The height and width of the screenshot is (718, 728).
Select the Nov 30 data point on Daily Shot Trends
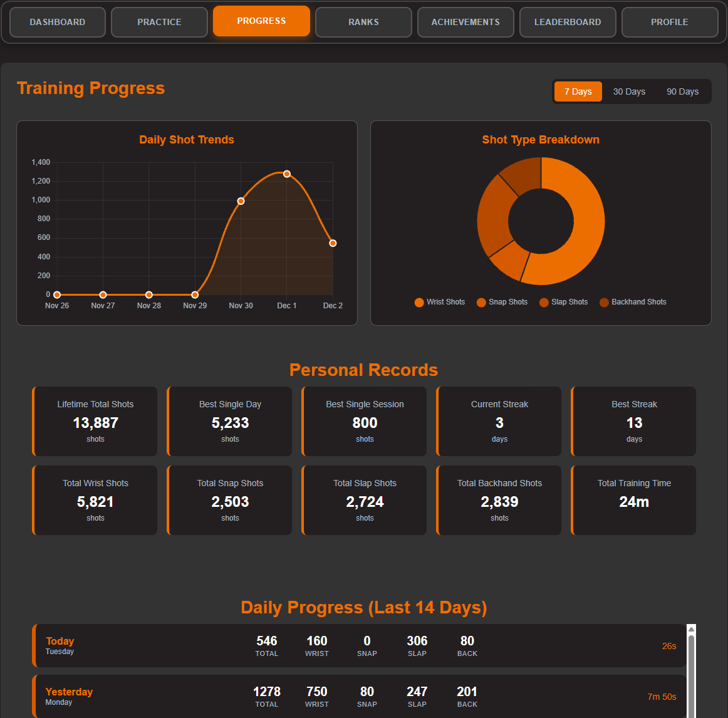pyautogui.click(x=241, y=201)
